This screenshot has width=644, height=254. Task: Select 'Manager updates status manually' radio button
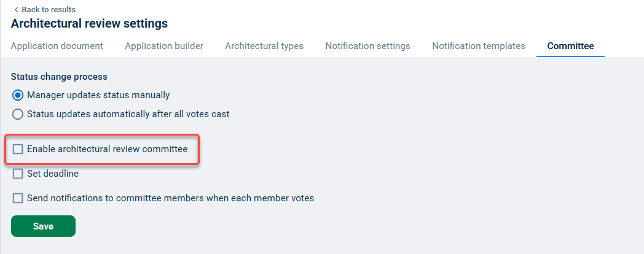[x=18, y=95]
